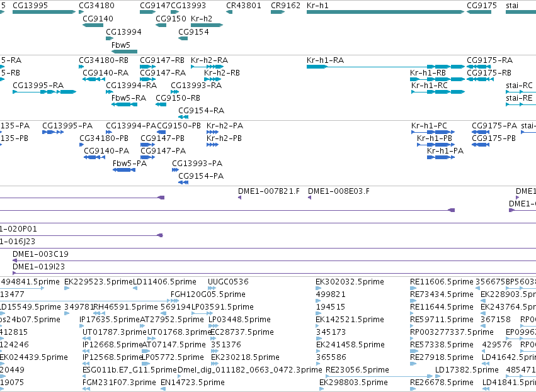Click the CG9140-RA transcript label

point(106,73)
